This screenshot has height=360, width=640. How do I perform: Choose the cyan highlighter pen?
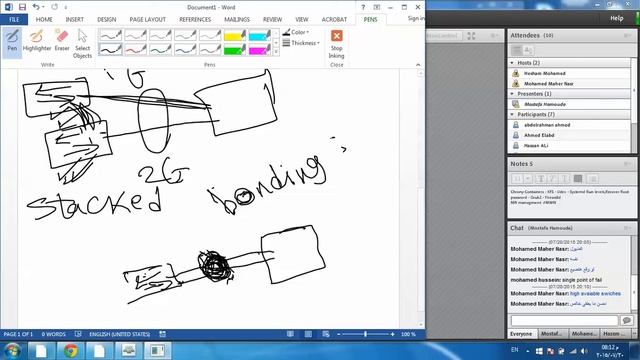tap(260, 35)
